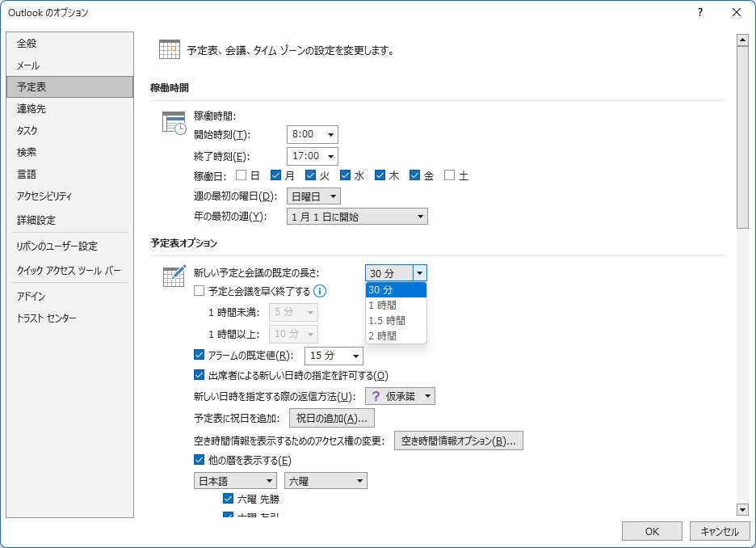Select the 予定表 category
Image resolution: width=756 pixels, height=548 pixels.
(70, 86)
